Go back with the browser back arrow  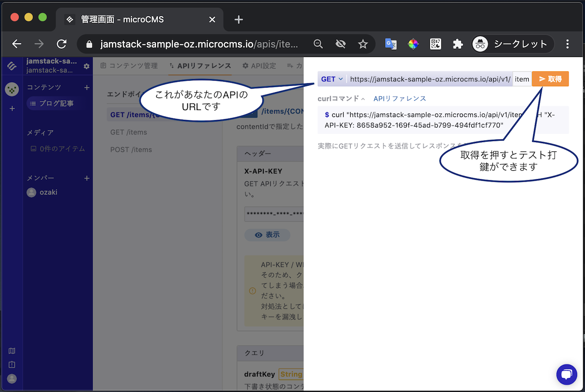(16, 44)
